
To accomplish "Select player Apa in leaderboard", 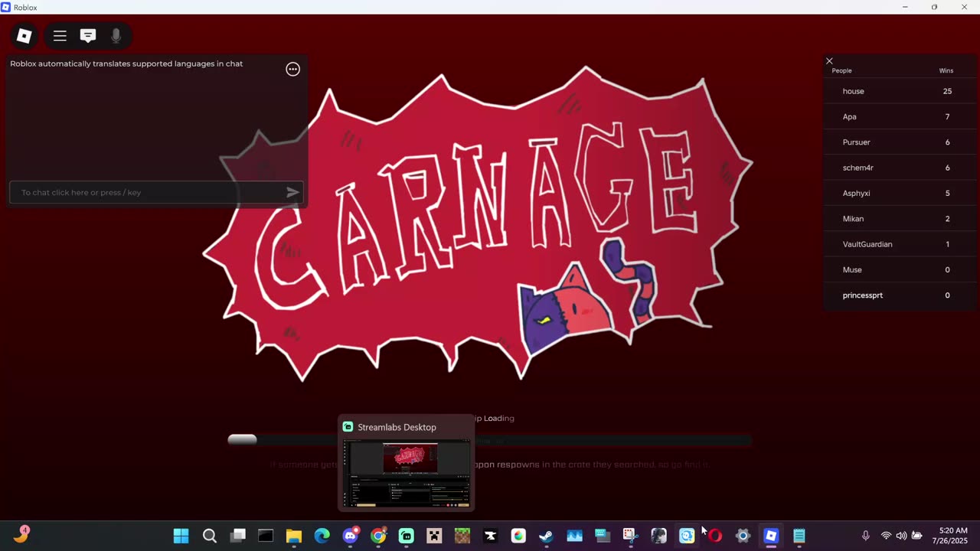I will tap(901, 116).
